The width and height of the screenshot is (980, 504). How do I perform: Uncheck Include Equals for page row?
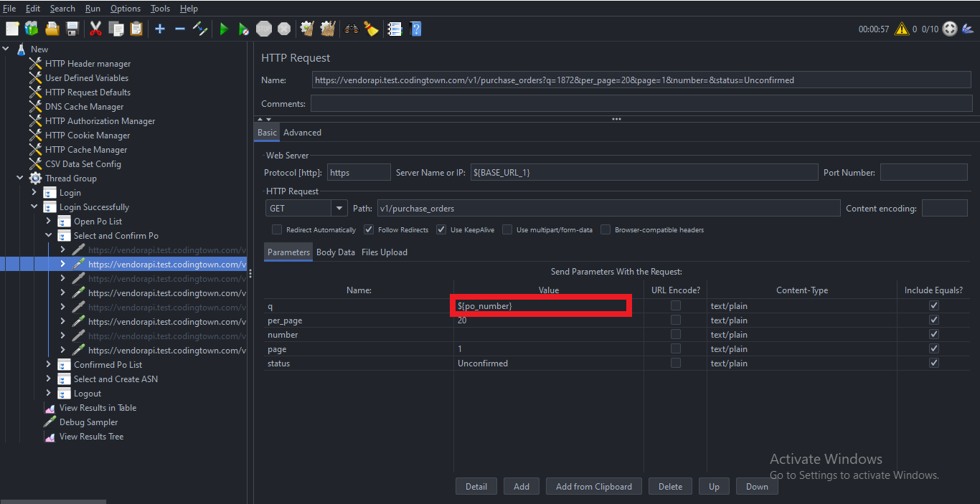[933, 349]
